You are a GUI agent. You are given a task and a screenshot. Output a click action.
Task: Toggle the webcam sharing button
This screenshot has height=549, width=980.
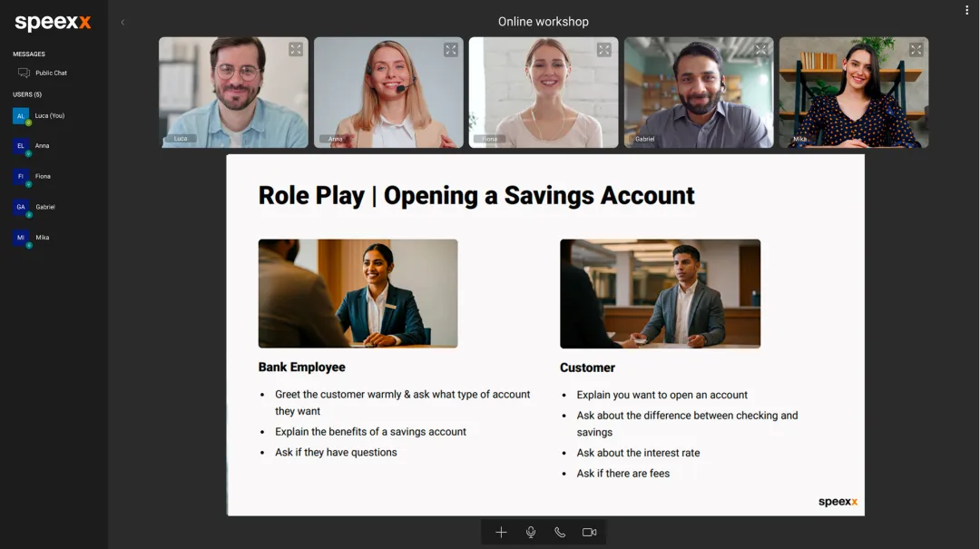[590, 532]
